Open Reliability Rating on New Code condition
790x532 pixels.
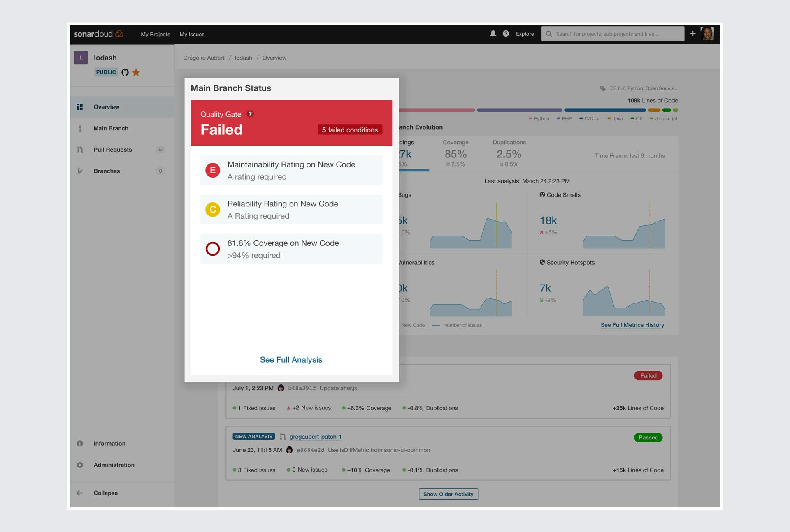[291, 210]
